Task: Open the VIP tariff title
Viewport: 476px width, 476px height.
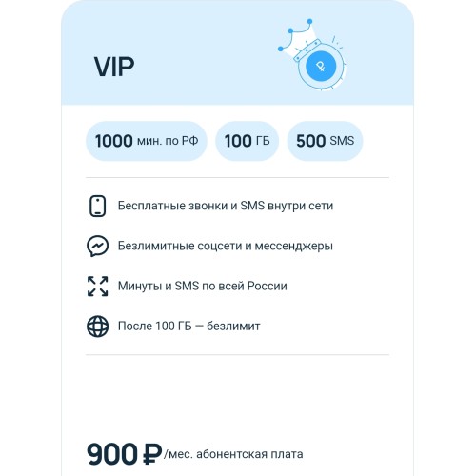Action: 114,67
